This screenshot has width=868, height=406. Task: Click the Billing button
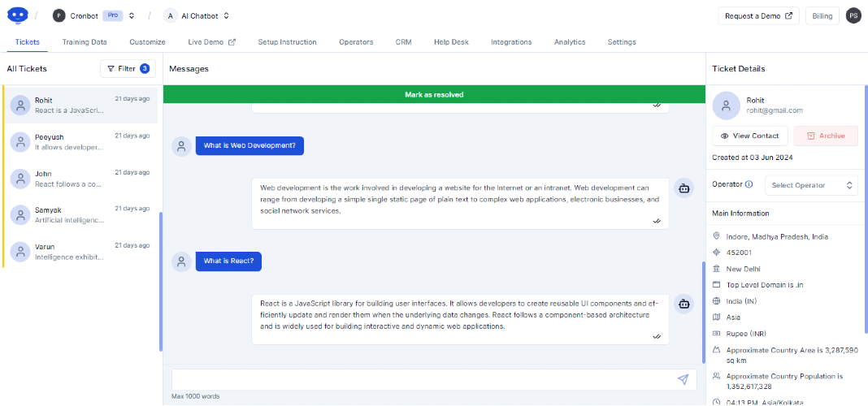(x=822, y=16)
